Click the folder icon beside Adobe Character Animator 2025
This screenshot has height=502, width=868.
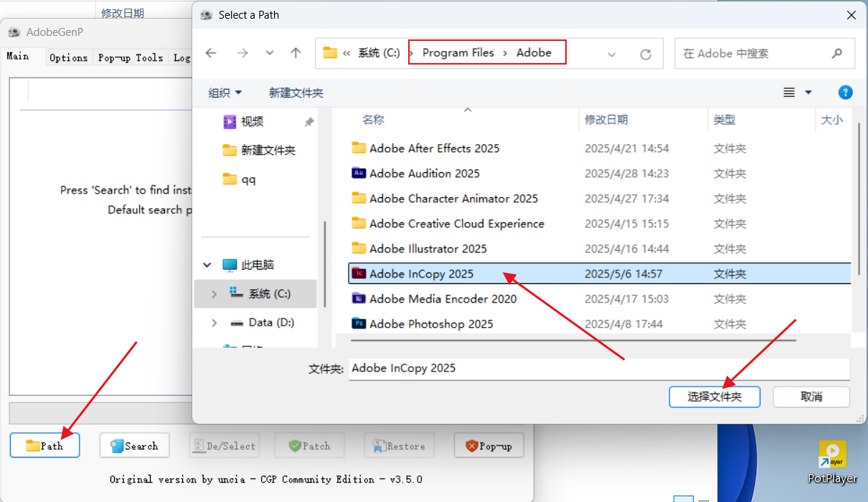359,198
